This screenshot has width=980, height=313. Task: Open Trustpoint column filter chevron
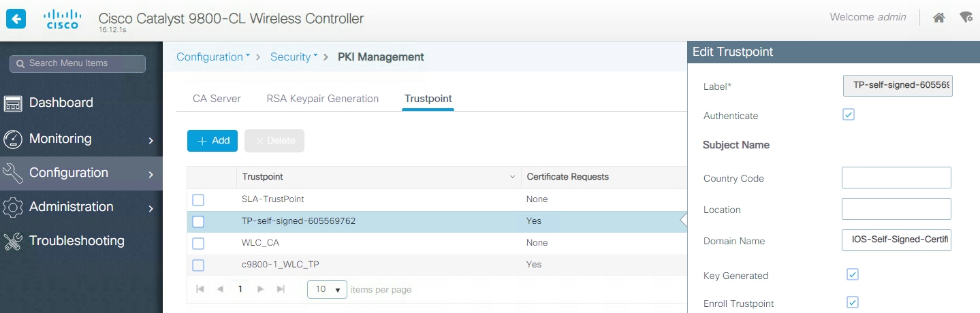(x=512, y=177)
